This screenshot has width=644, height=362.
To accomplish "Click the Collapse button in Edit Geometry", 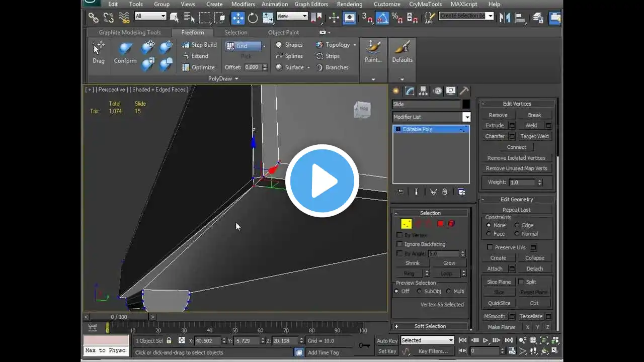I will coord(534,258).
